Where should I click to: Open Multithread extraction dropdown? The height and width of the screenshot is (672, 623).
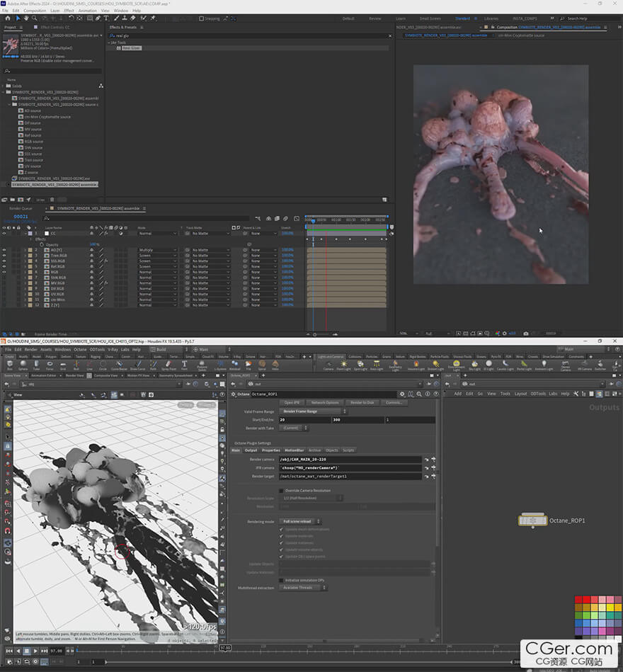point(303,588)
